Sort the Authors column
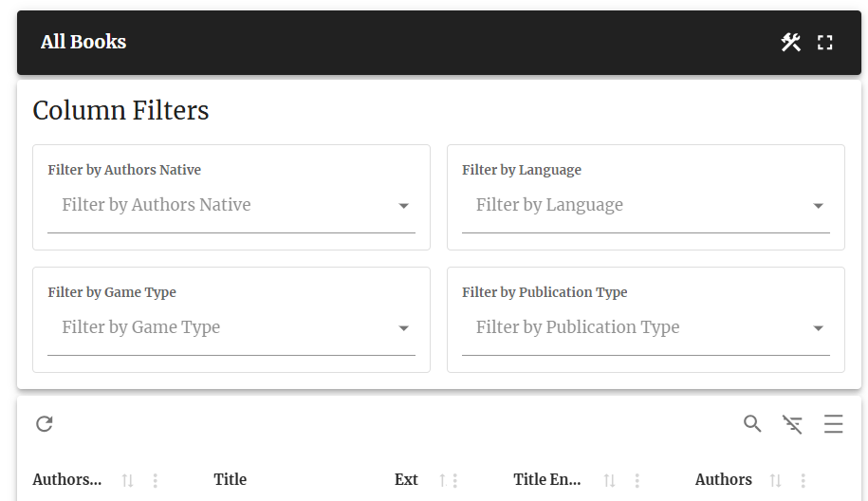Screen dimensions: 868x501 coord(775,480)
